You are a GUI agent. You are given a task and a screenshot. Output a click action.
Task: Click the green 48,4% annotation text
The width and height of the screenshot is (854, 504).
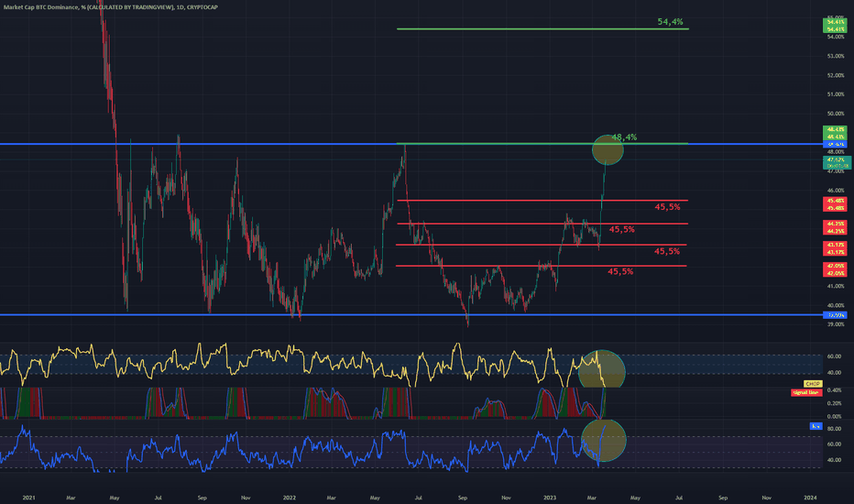(x=624, y=137)
